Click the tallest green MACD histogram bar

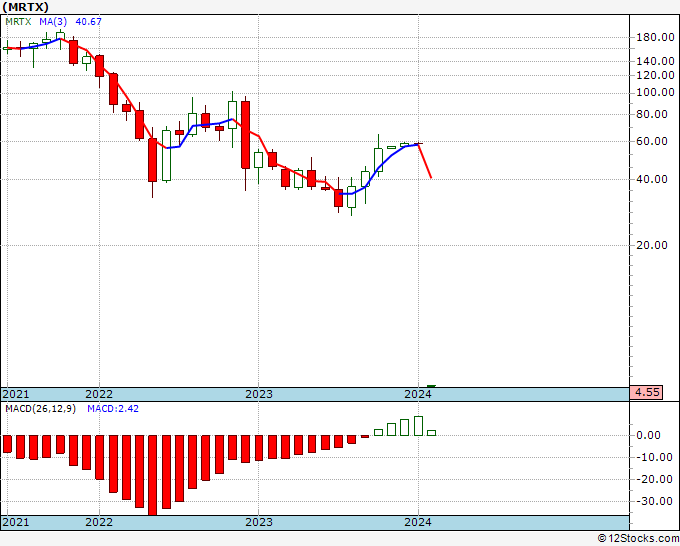coord(418,426)
